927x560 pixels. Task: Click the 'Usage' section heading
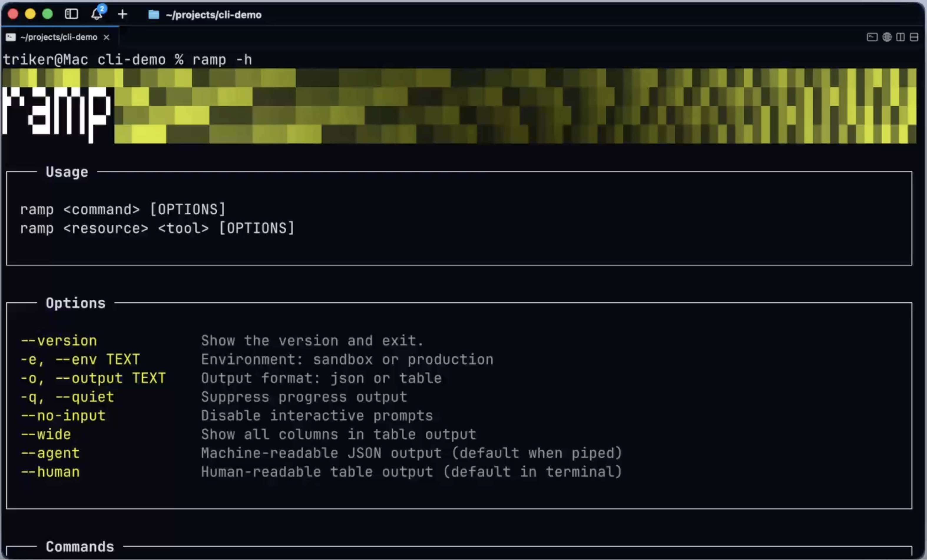pyautogui.click(x=67, y=172)
